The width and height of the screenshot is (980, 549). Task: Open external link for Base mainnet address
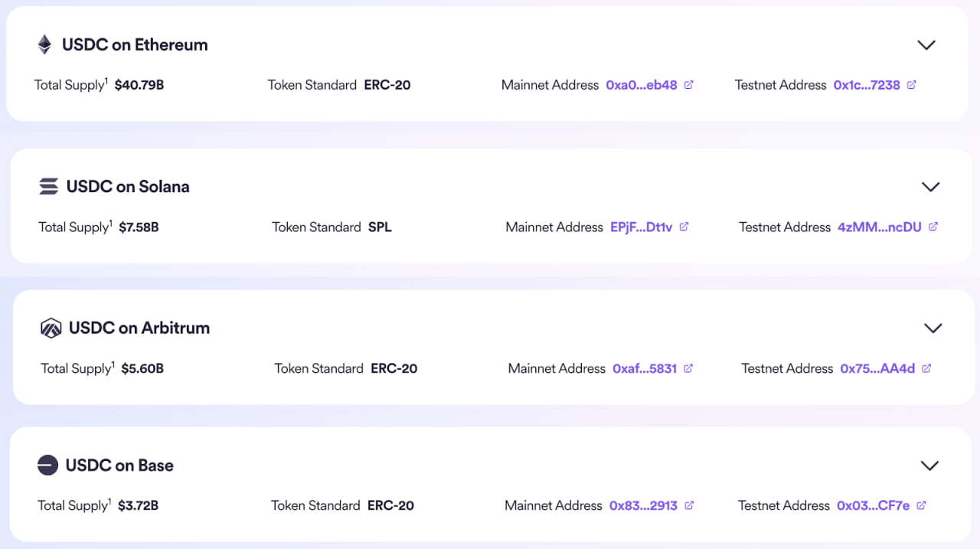(688, 505)
